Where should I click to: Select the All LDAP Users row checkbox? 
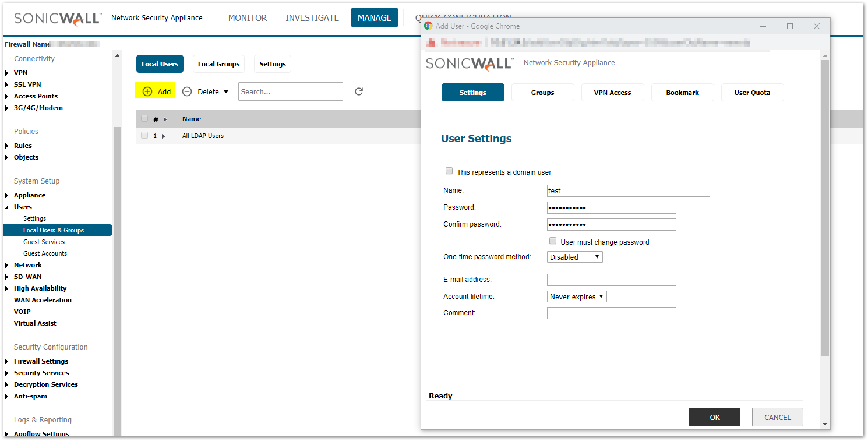click(144, 136)
